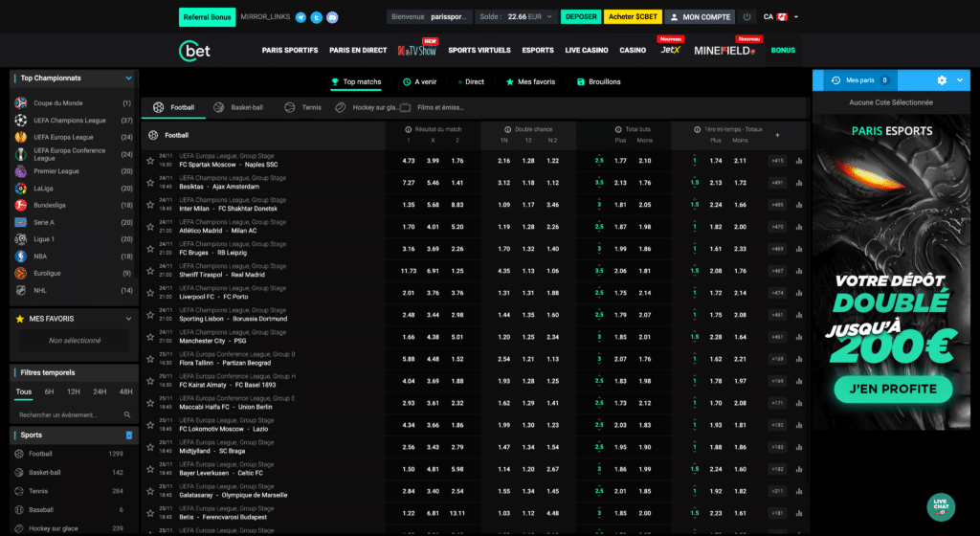980x536 pixels.
Task: Open the Live Chat bubble
Action: click(x=941, y=506)
